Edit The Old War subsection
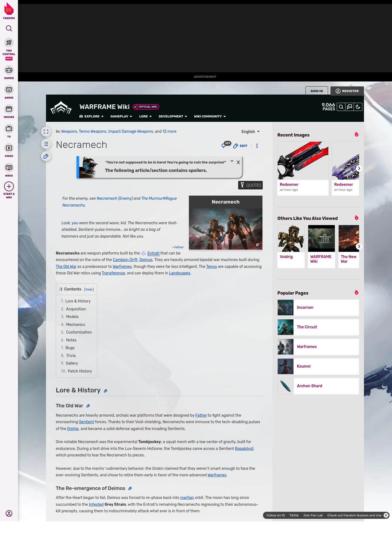 click(88, 406)
